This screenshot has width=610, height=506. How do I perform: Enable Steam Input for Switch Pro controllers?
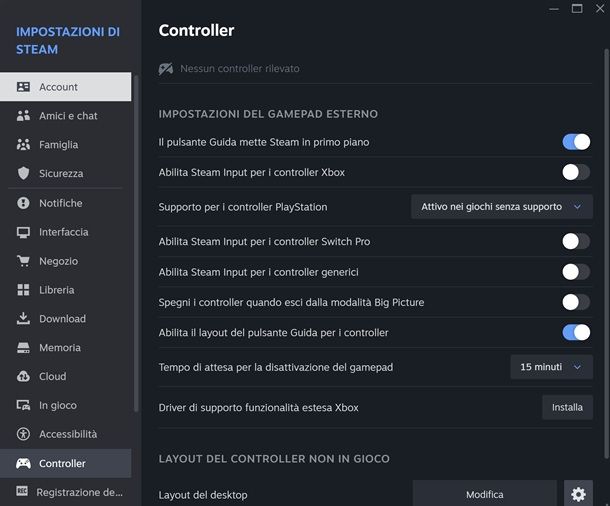tap(576, 241)
